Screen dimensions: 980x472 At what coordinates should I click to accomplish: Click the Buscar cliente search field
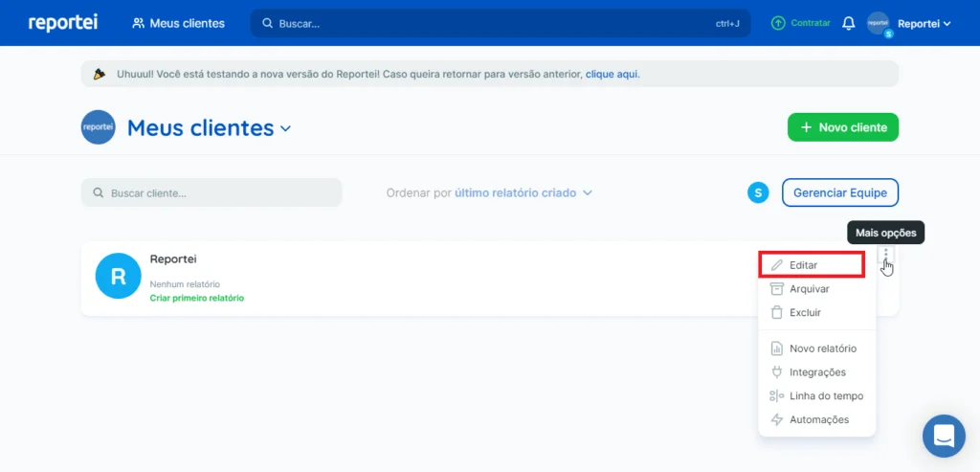coord(212,192)
